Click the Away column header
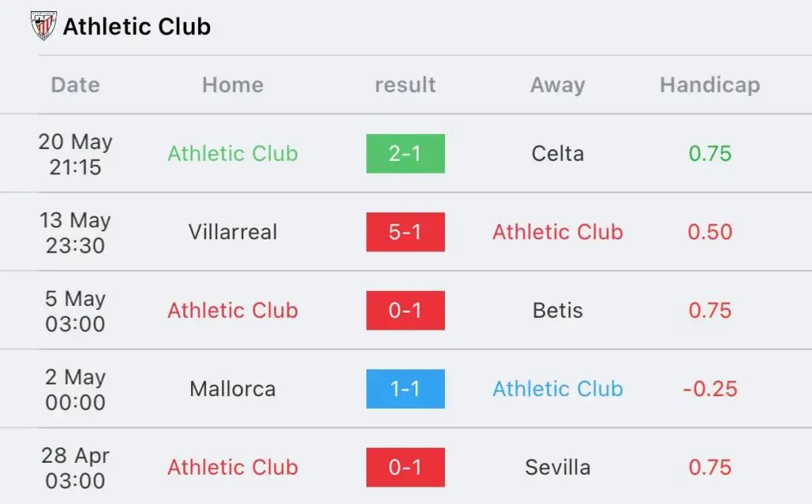This screenshot has height=504, width=812. (x=557, y=85)
